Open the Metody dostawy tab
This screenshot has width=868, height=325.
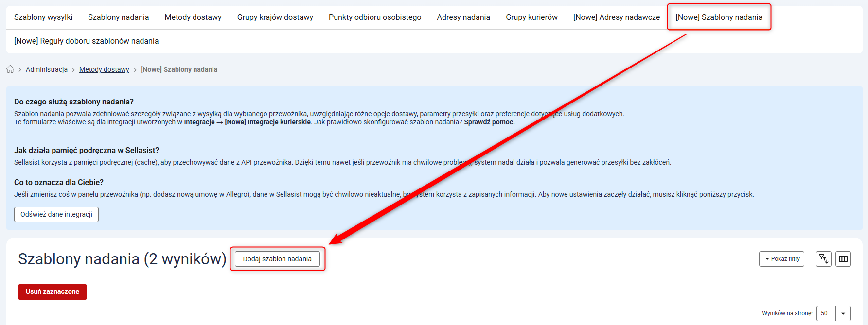click(x=193, y=17)
